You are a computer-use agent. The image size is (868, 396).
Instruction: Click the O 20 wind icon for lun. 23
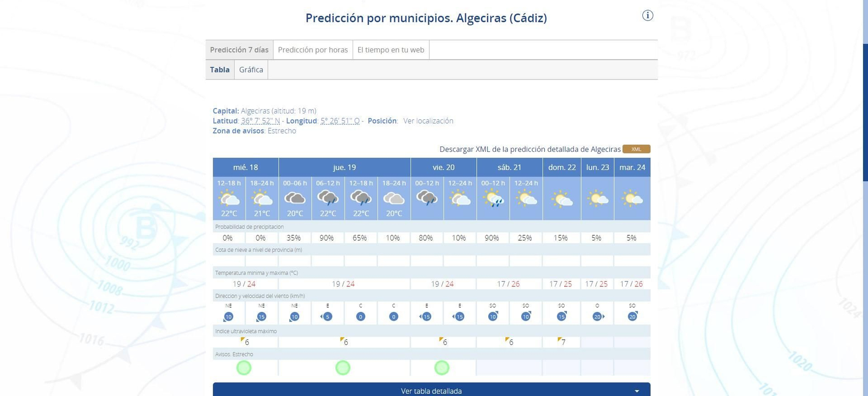coord(598,317)
